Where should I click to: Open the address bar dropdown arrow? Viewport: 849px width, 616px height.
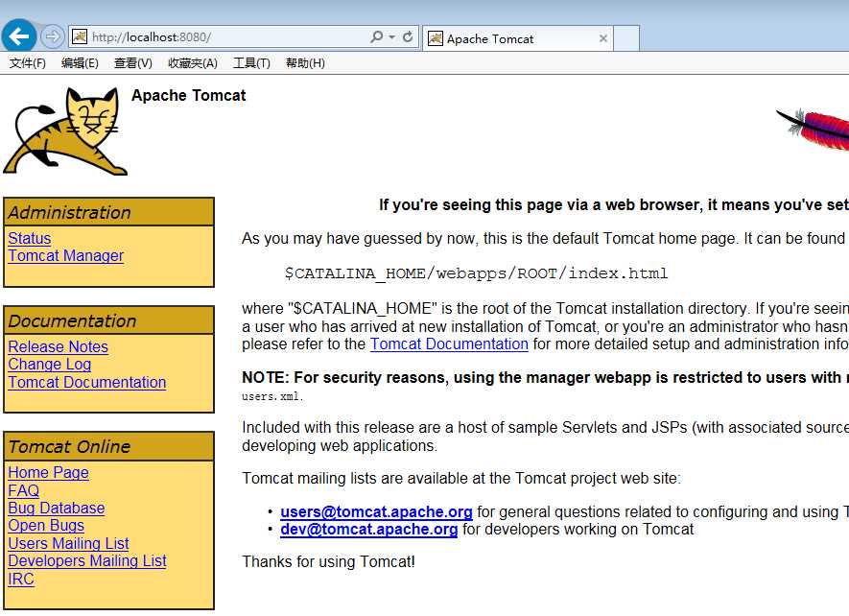pyautogui.click(x=392, y=36)
